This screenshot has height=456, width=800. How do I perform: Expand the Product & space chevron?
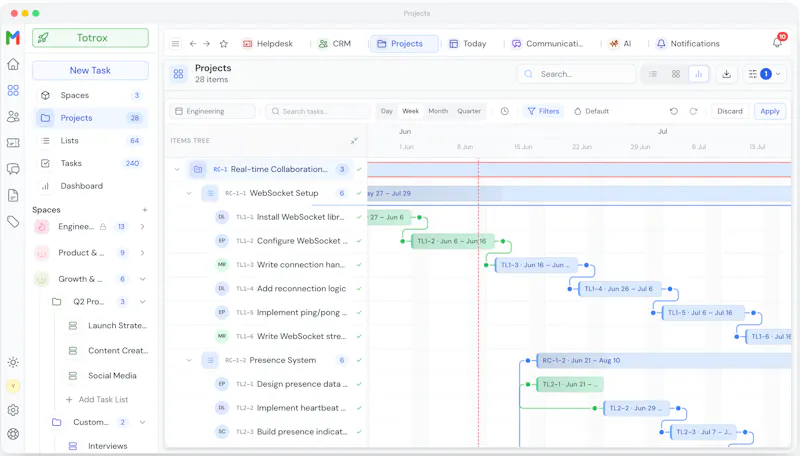[x=142, y=252]
